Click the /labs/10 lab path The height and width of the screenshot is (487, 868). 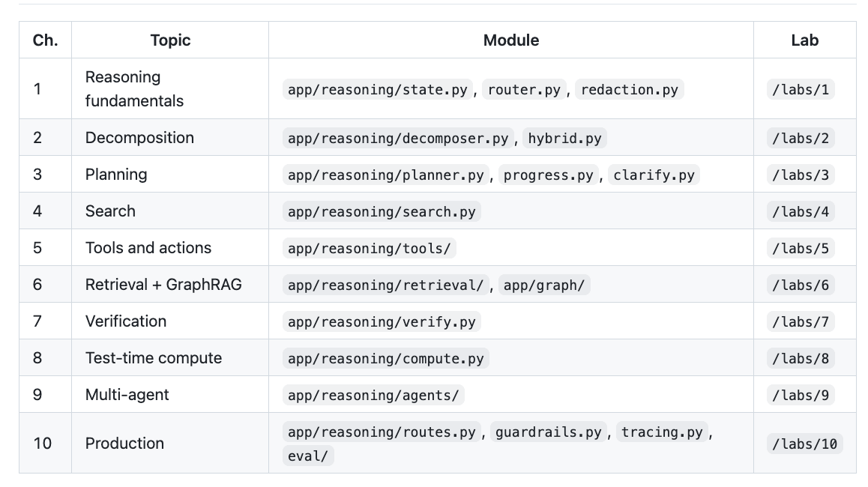(805, 444)
